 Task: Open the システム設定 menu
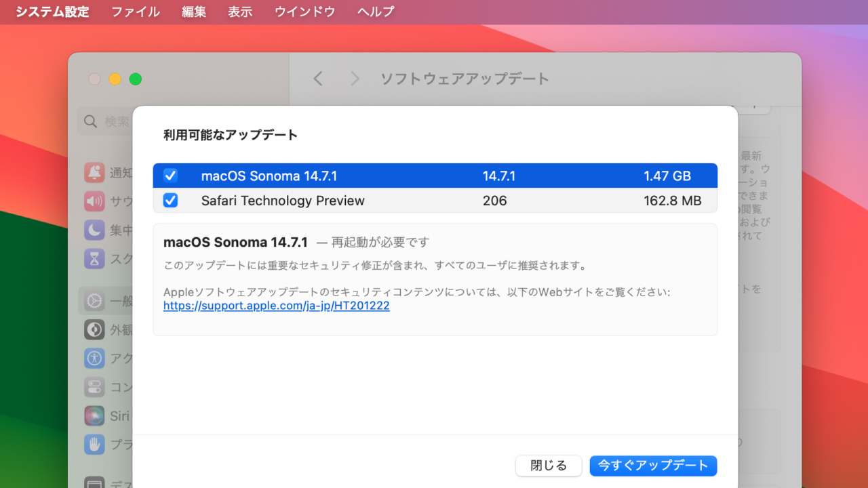[52, 12]
